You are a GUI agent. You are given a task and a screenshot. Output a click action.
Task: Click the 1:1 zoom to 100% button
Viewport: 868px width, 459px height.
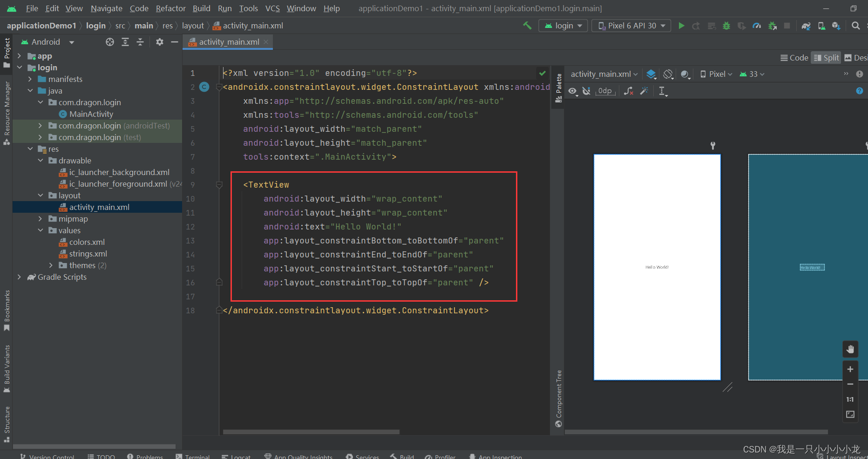click(x=850, y=399)
